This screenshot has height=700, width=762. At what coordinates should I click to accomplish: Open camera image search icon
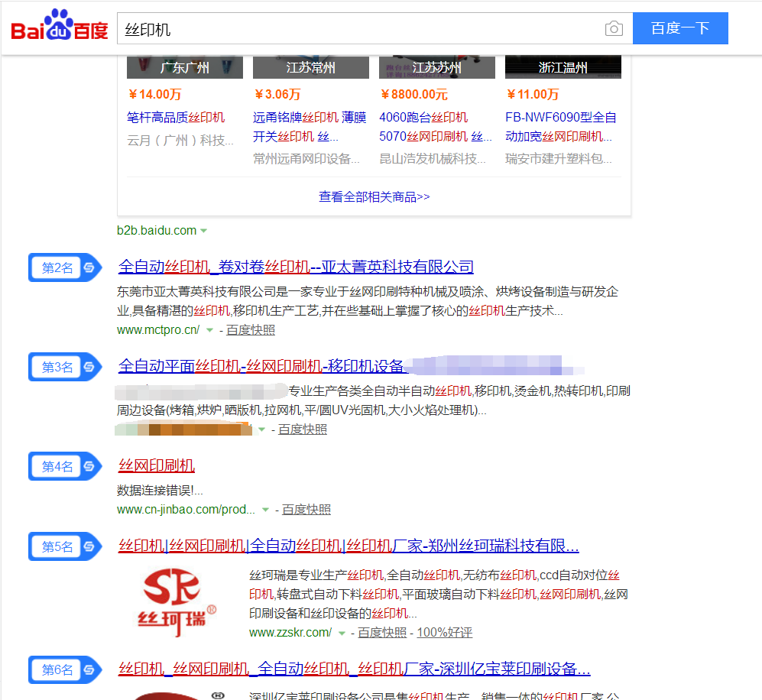[x=614, y=29]
